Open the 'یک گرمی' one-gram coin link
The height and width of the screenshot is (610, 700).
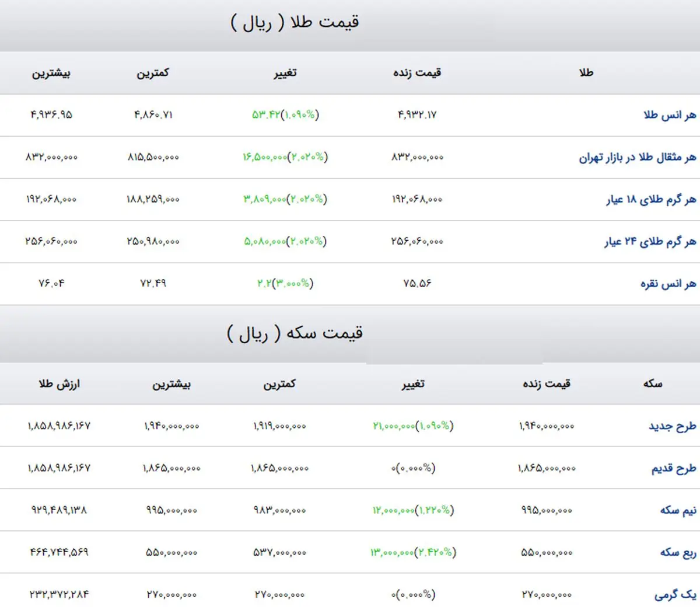pos(675,594)
